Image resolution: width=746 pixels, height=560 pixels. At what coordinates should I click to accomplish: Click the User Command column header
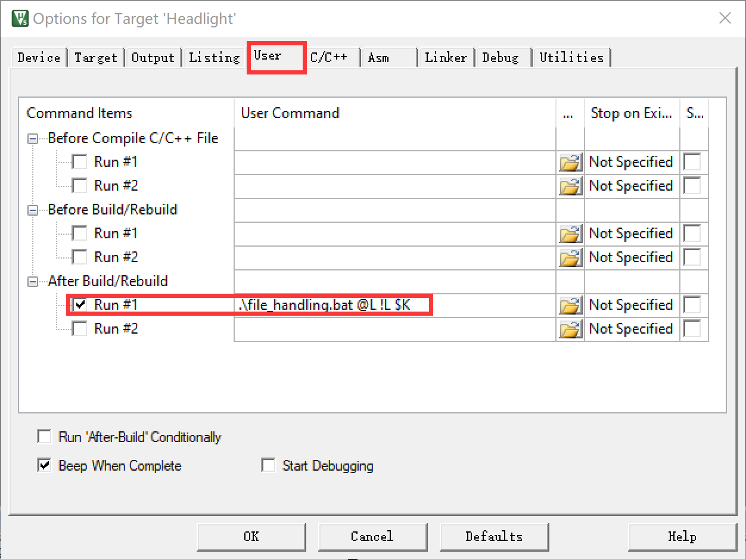tap(396, 113)
